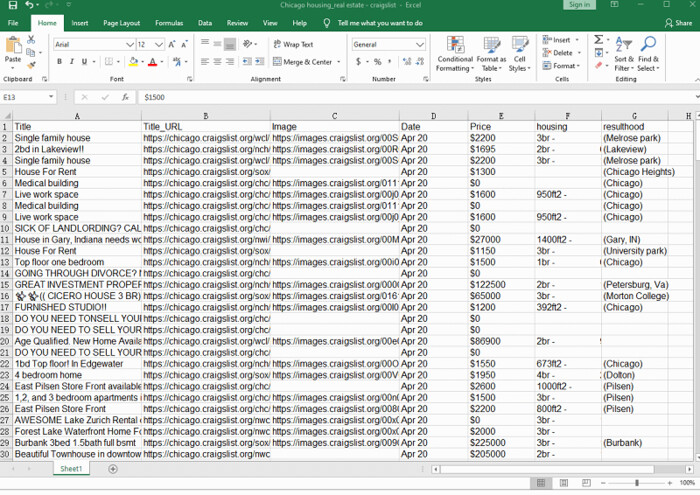Image resolution: width=700 pixels, height=495 pixels.
Task: Switch to the Formulas tab
Action: tap(169, 23)
